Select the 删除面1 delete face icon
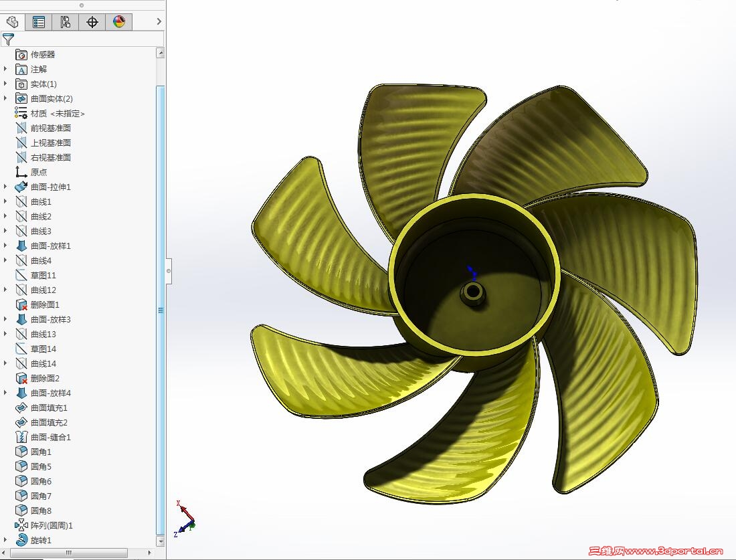 [x=21, y=304]
